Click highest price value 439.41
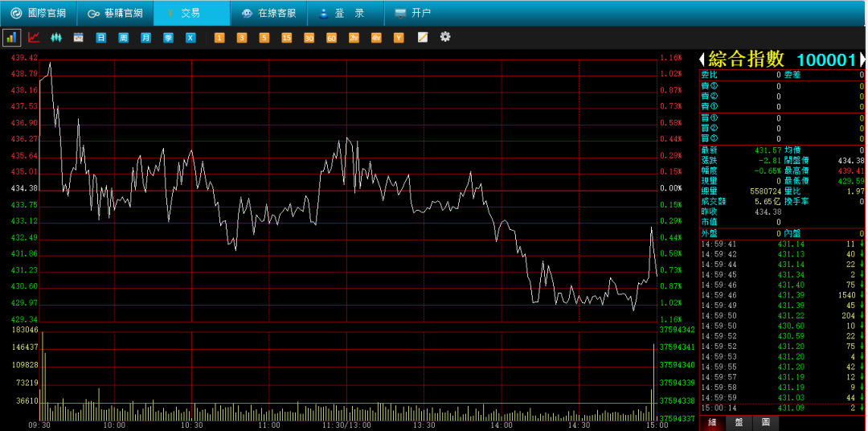Viewport: 868px width, 431px height. coord(851,170)
